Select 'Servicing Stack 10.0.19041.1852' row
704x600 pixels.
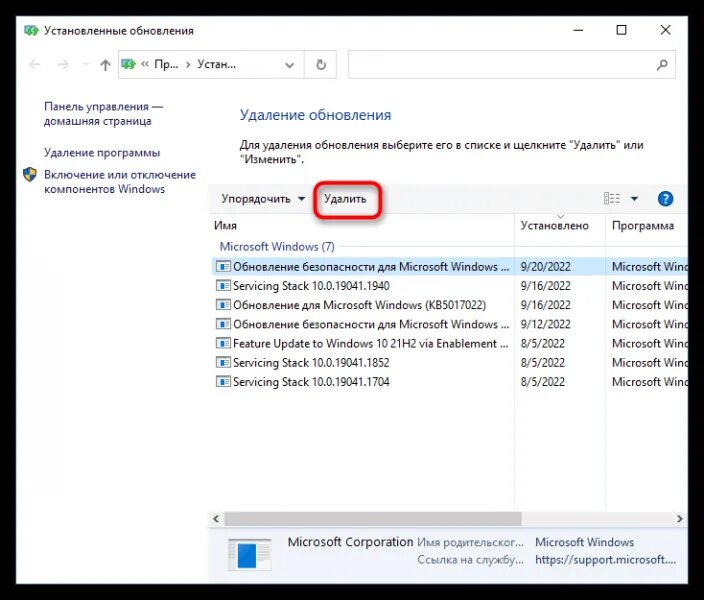(449, 362)
